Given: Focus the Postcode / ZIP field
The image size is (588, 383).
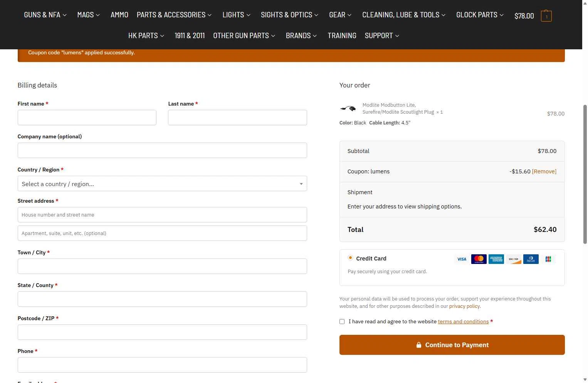Looking at the screenshot, I should coord(162,332).
